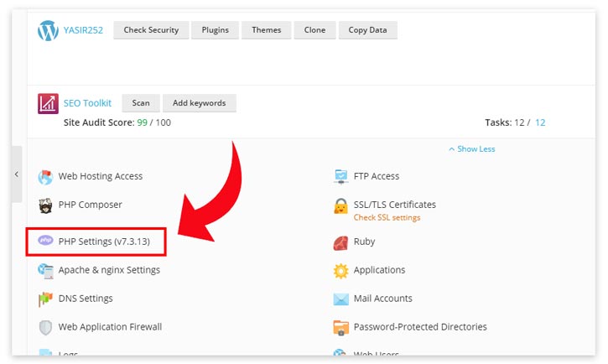Open the Password-Protected Directories link
The image size is (608, 364).
pyautogui.click(x=420, y=327)
